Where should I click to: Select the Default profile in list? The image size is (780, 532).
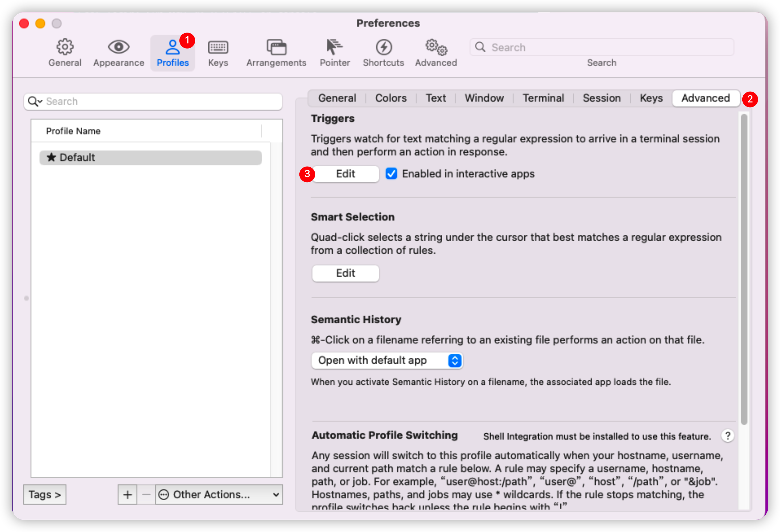pos(150,158)
